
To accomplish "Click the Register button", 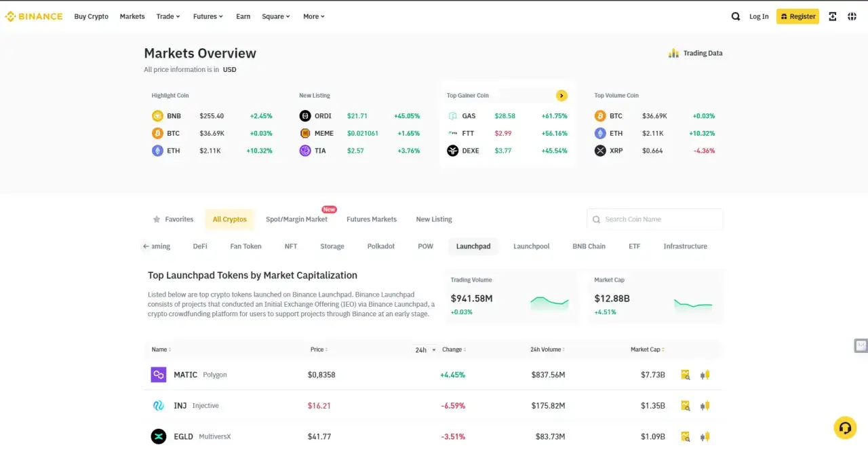I will tap(797, 16).
